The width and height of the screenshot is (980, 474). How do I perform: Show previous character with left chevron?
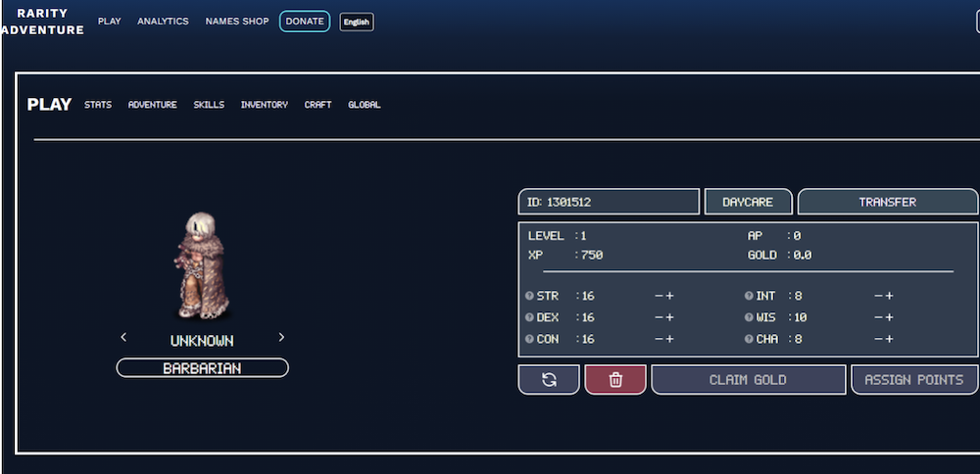pos(123,337)
